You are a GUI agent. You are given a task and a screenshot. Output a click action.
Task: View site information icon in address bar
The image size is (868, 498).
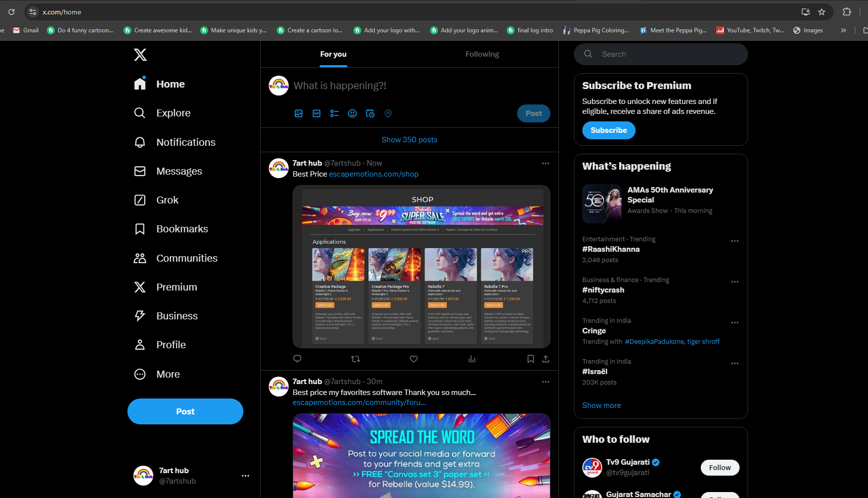point(33,12)
